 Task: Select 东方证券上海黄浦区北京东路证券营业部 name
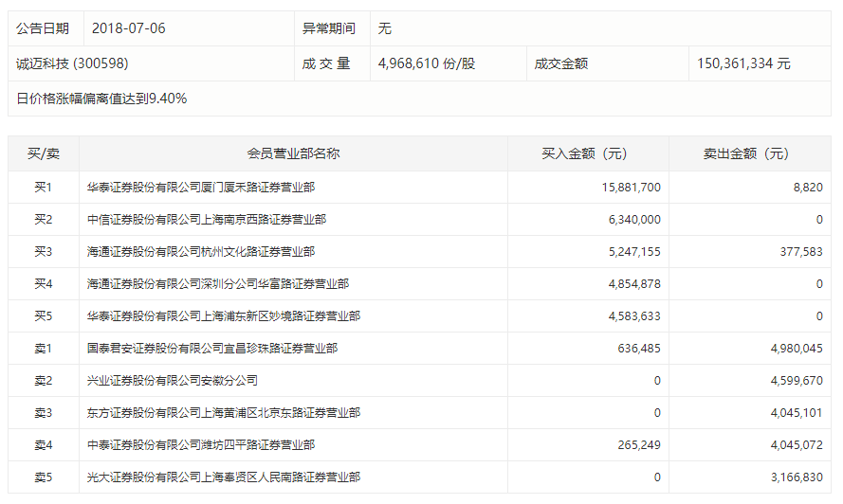point(224,413)
